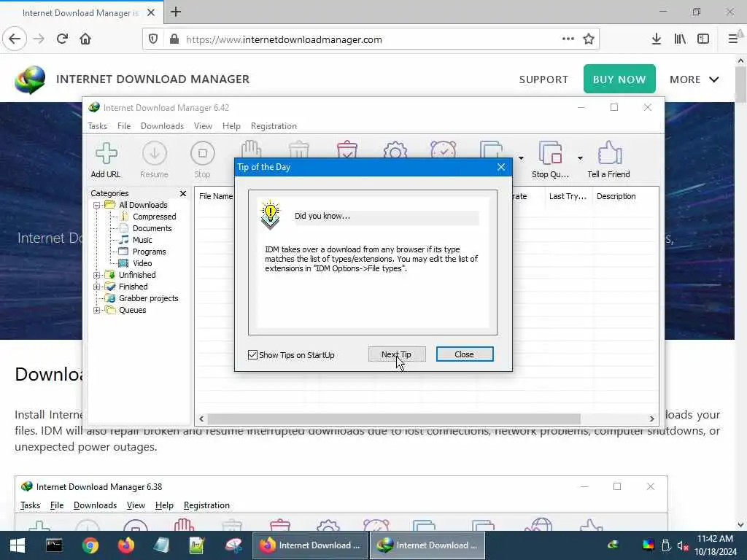Image resolution: width=747 pixels, height=560 pixels.
Task: Click the lightbulb tip icon in dialog
Action: [x=270, y=215]
